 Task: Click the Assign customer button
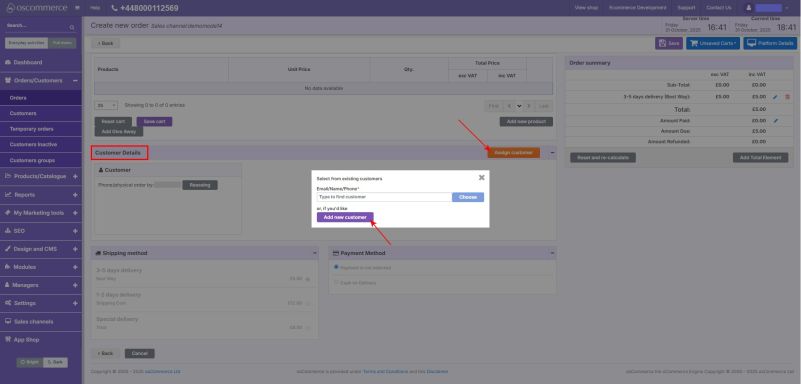(513, 153)
